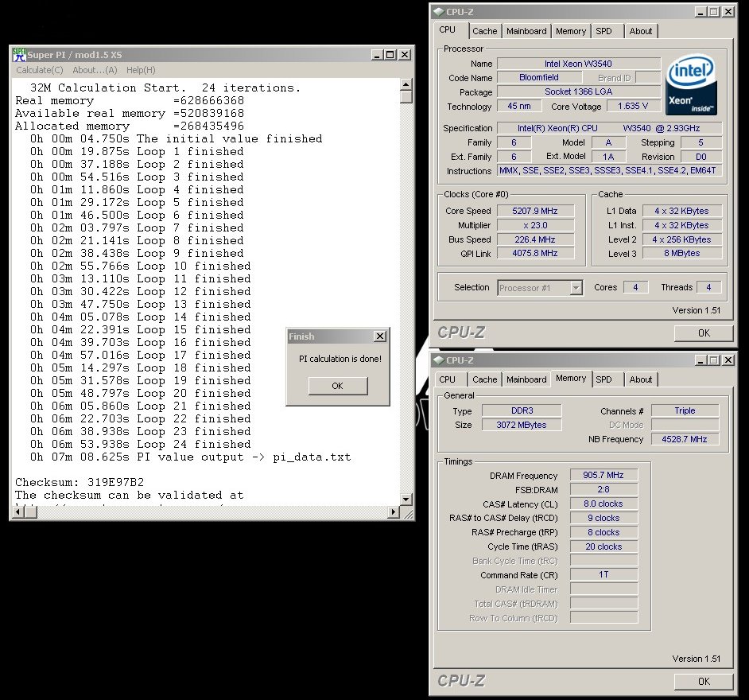Click the DDR3 memory type value
This screenshot has width=749, height=700.
point(522,410)
